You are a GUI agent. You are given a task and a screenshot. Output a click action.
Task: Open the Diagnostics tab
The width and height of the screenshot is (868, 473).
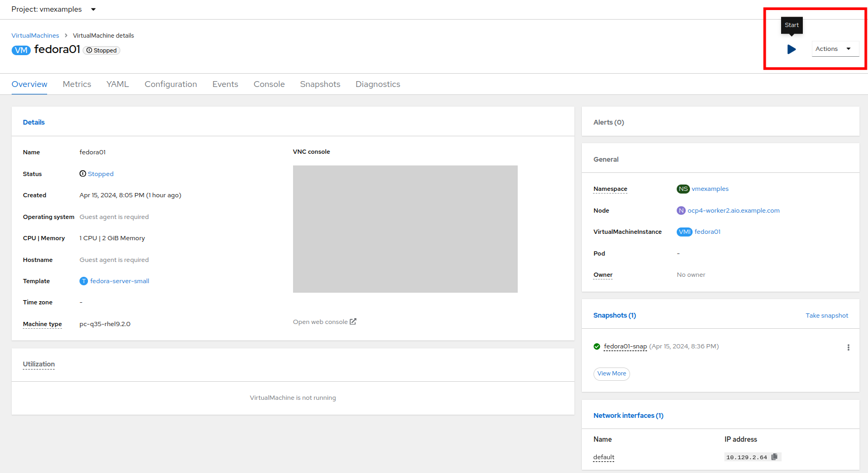point(378,84)
